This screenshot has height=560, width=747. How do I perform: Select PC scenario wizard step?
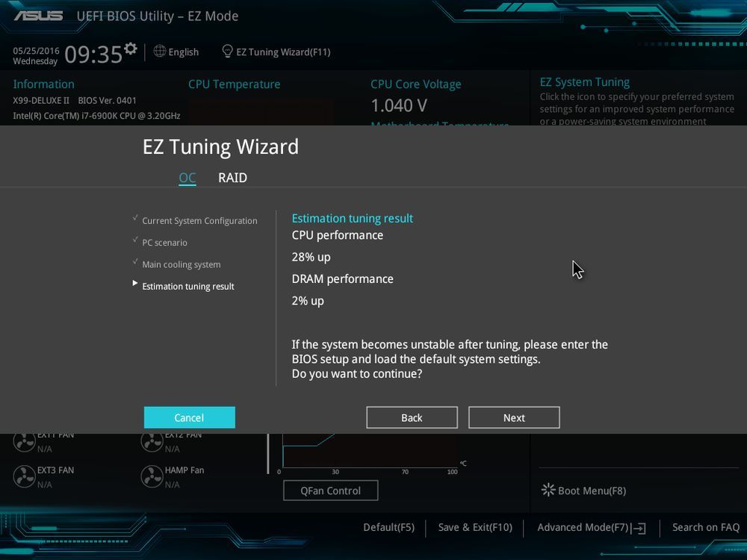click(164, 243)
